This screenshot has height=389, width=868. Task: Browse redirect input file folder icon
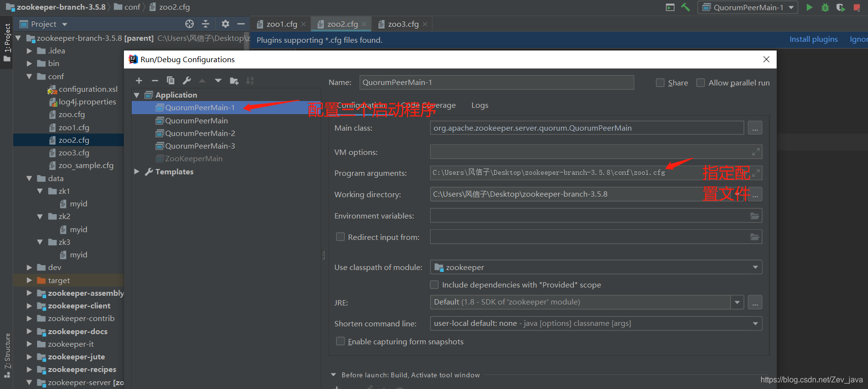click(755, 237)
